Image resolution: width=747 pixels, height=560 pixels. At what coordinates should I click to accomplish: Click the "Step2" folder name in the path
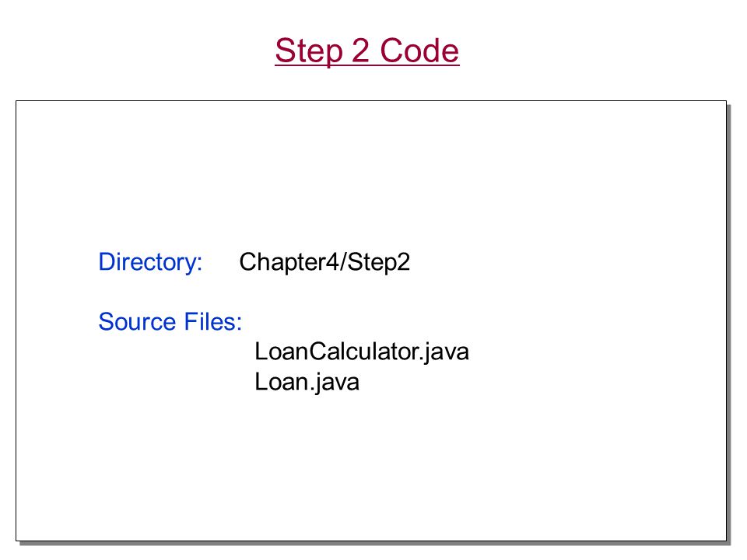[x=379, y=262]
